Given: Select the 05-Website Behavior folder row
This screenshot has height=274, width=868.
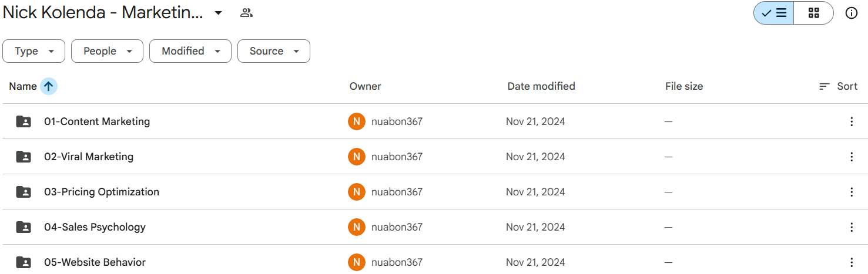Looking at the screenshot, I should tap(434, 261).
